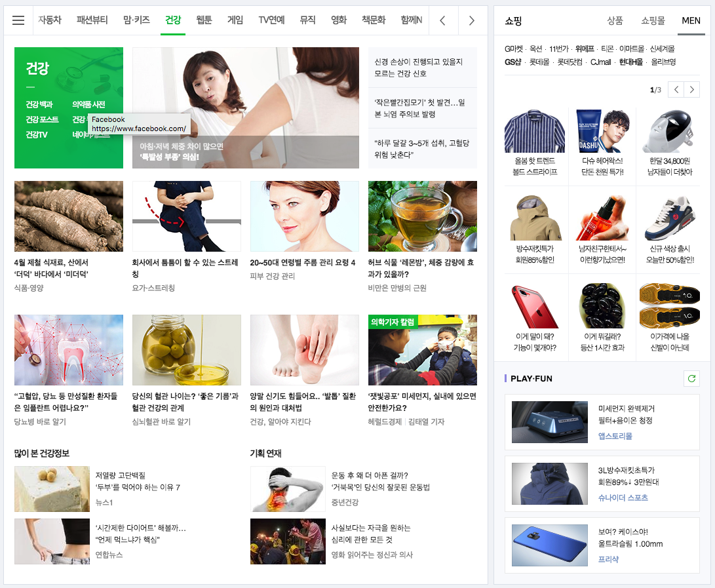This screenshot has width=715, height=588.
Task: Open the hamburger navigation menu
Action: [x=18, y=20]
